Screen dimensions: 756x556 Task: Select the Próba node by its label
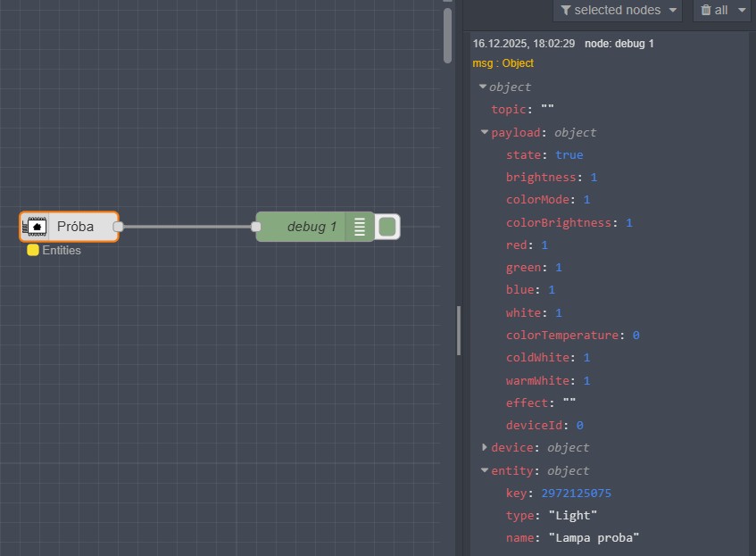(x=75, y=227)
